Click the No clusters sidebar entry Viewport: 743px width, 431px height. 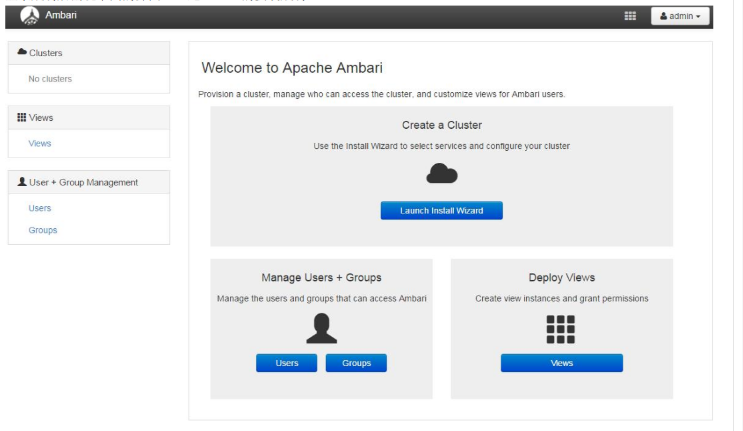pyautogui.click(x=50, y=79)
